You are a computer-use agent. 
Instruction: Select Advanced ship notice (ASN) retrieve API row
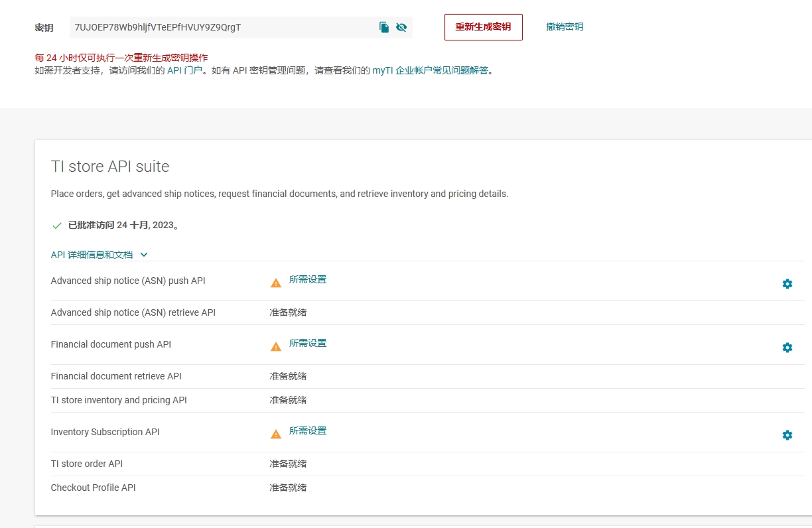coord(427,312)
